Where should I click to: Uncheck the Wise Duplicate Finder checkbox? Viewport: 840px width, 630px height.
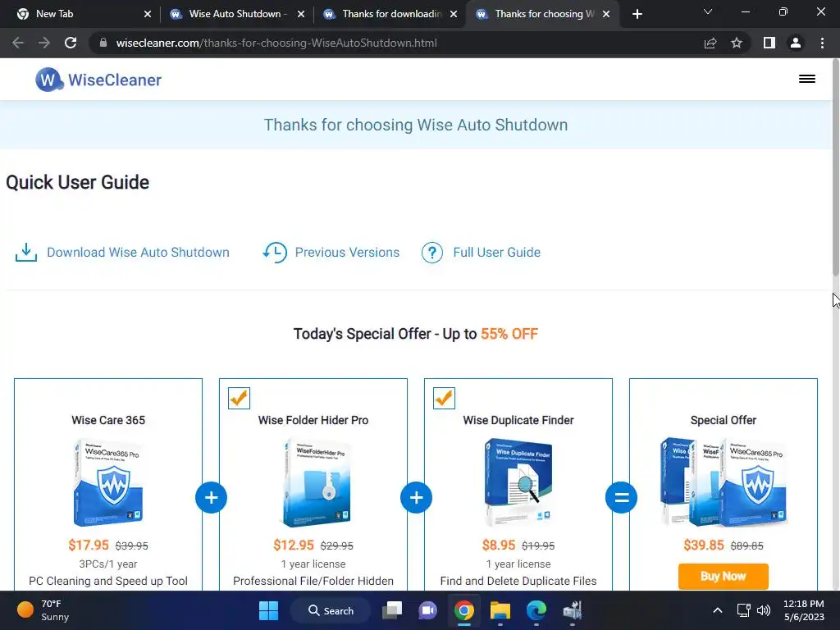(444, 398)
